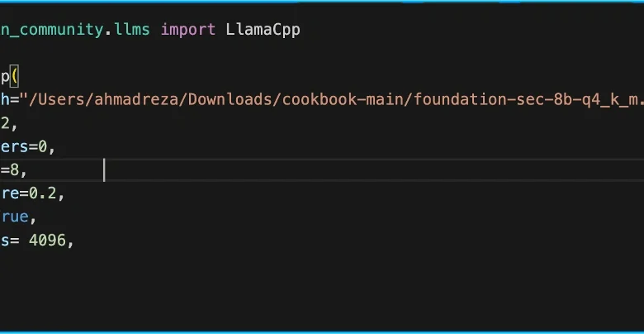Screen dimensions: 644x334
Task: Click the "ers" parameter name fragment
Action: [17, 147]
